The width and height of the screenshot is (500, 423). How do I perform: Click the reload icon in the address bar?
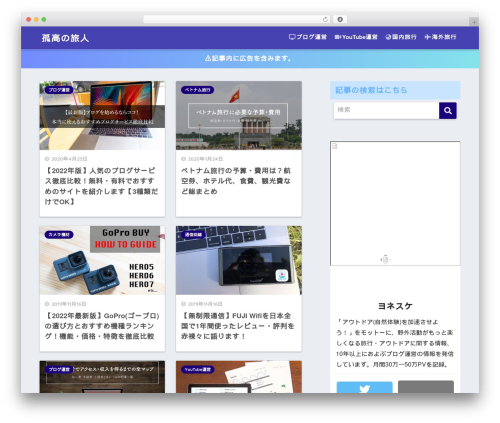point(325,19)
